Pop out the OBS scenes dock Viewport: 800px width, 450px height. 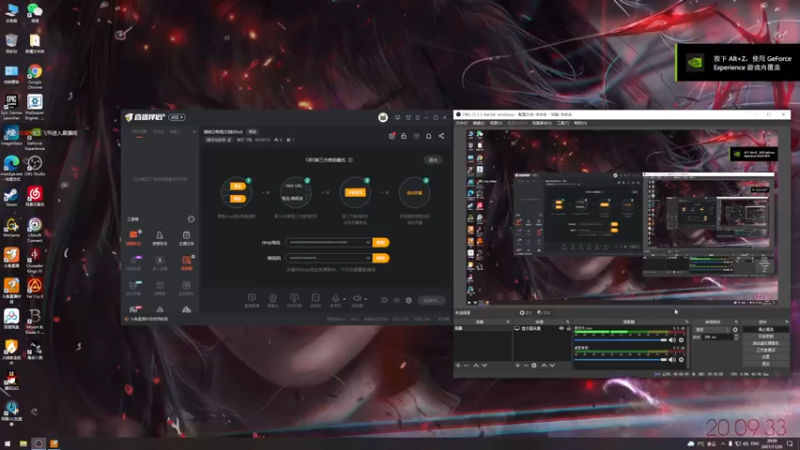pos(508,322)
